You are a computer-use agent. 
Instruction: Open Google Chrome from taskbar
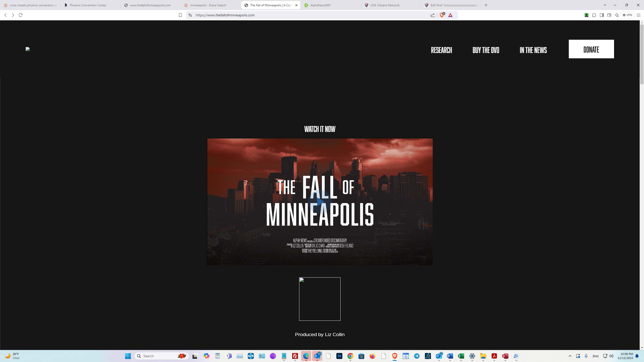350,356
